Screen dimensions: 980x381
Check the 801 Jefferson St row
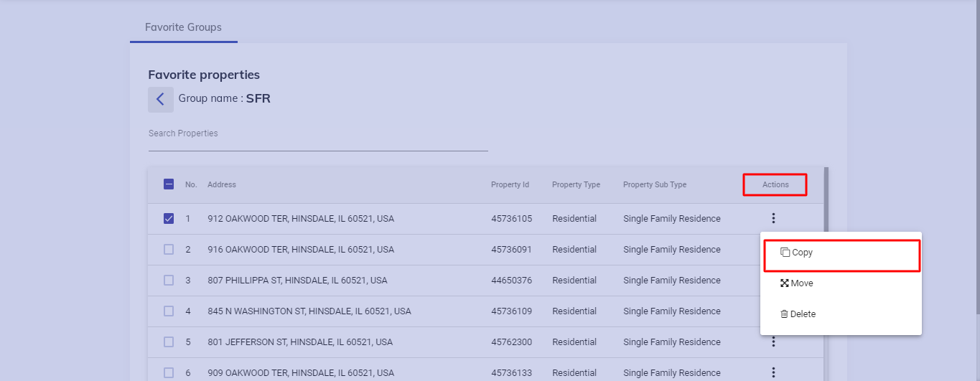(x=169, y=342)
